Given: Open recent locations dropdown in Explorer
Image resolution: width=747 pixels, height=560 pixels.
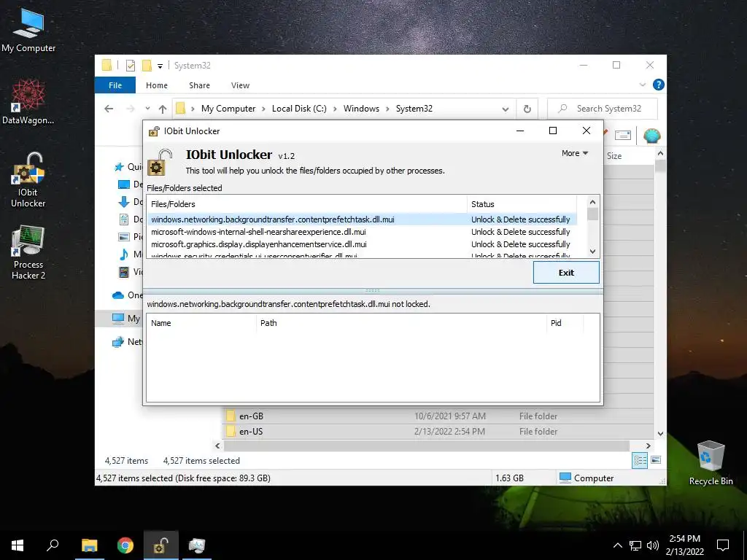Looking at the screenshot, I should [x=147, y=109].
